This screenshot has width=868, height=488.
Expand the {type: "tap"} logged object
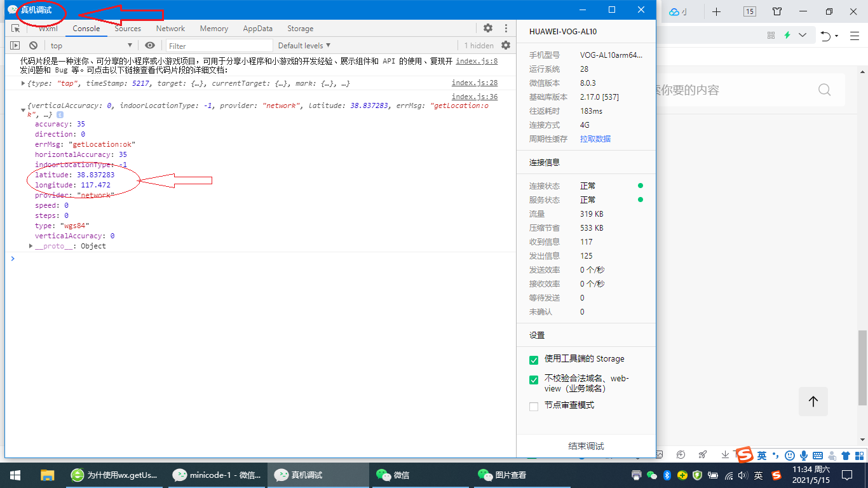click(24, 83)
